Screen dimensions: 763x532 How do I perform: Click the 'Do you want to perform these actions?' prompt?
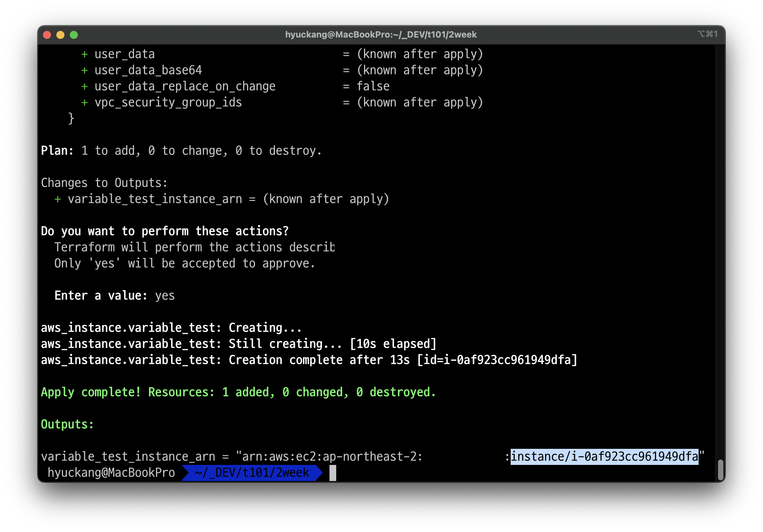pos(165,231)
